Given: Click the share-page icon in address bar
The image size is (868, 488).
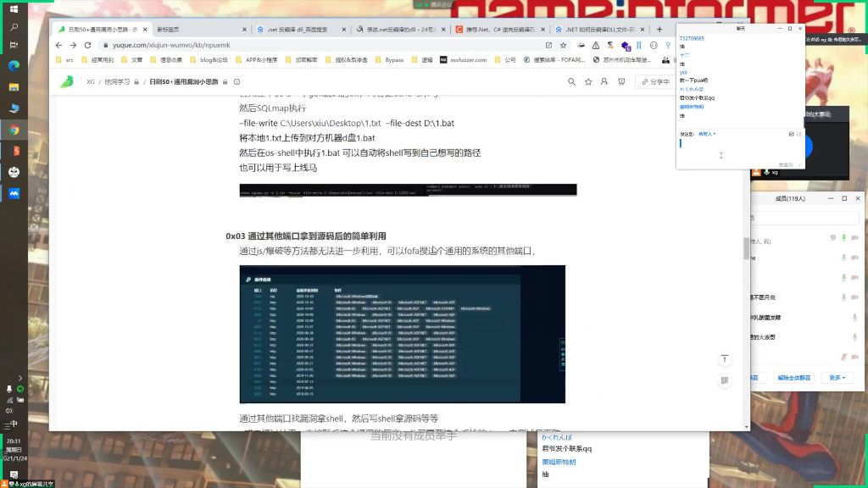Looking at the screenshot, I should (x=548, y=46).
